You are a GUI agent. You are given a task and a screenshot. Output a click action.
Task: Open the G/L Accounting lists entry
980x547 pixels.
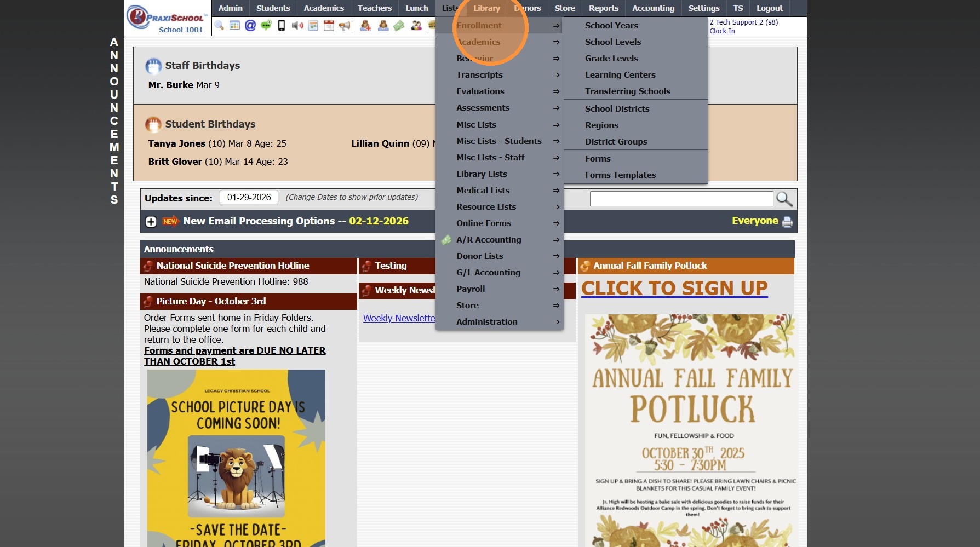point(500,273)
